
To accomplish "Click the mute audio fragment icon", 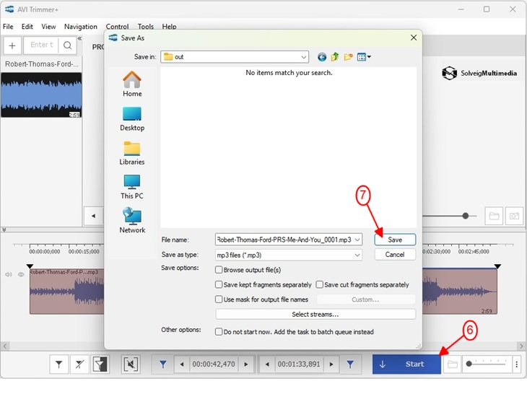I will click(131, 364).
